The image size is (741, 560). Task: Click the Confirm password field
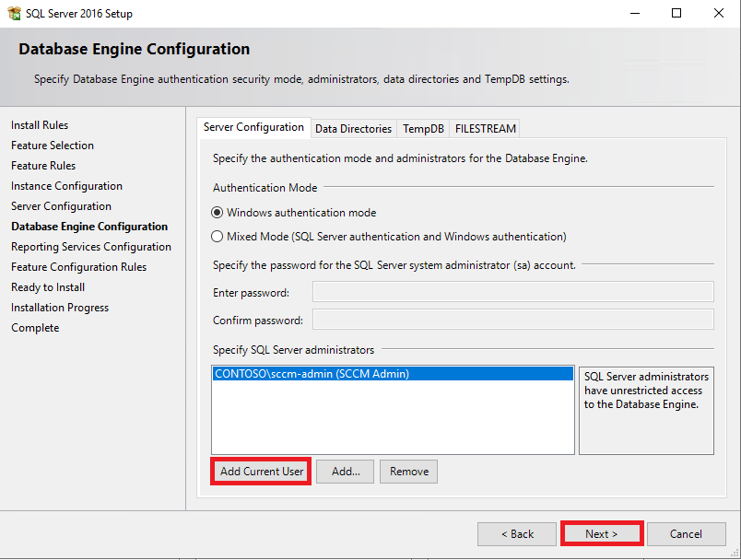[x=512, y=320]
